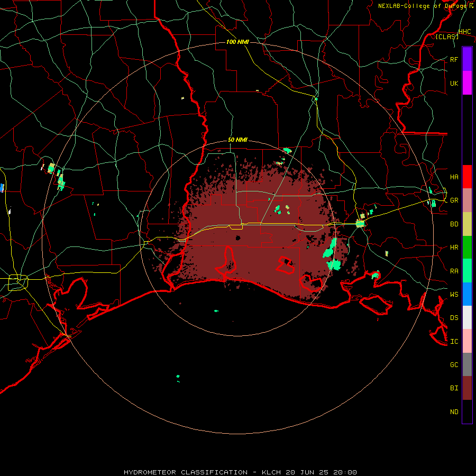The height and width of the screenshot is (476, 476).
Task: Click the RA light green legend swatch
Action: [x=467, y=271]
